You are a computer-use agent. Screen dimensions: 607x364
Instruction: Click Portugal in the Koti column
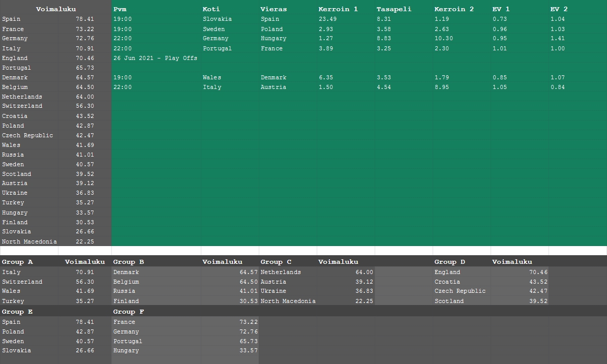(217, 48)
